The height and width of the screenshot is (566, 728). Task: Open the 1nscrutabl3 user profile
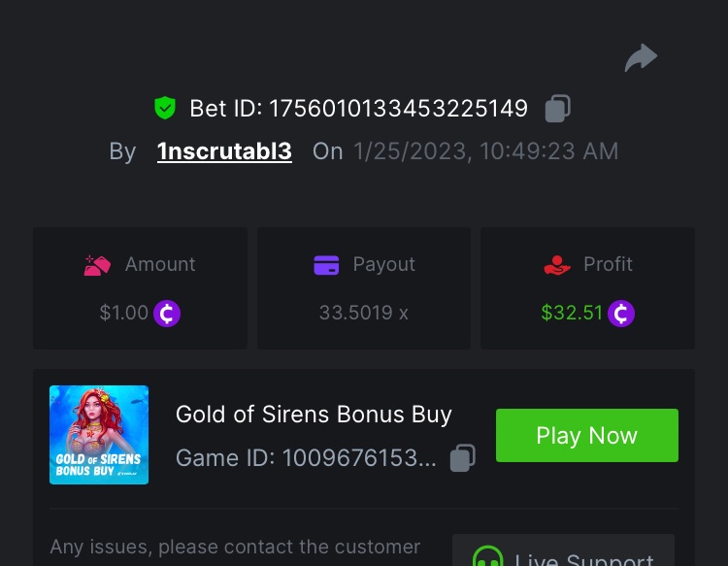pos(224,151)
